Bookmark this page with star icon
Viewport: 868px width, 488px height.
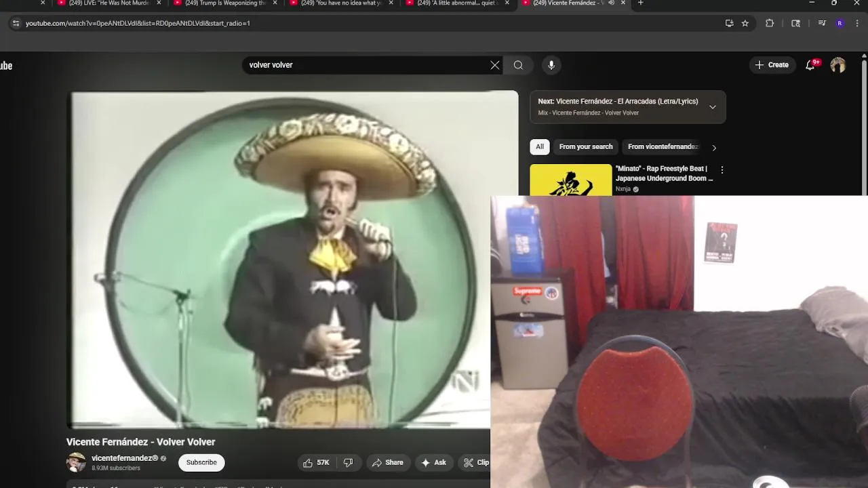click(x=745, y=23)
